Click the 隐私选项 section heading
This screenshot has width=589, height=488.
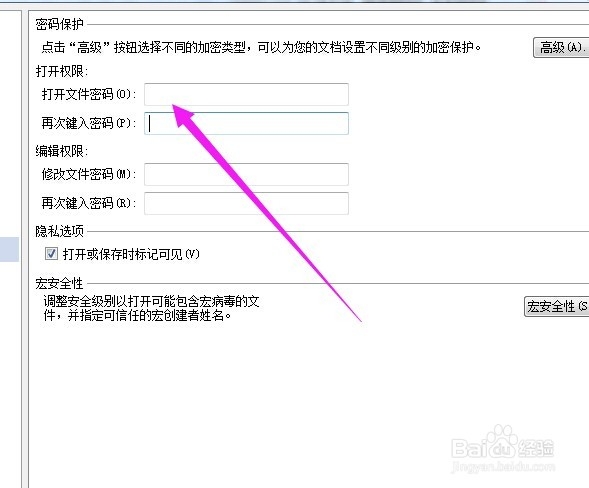click(59, 231)
